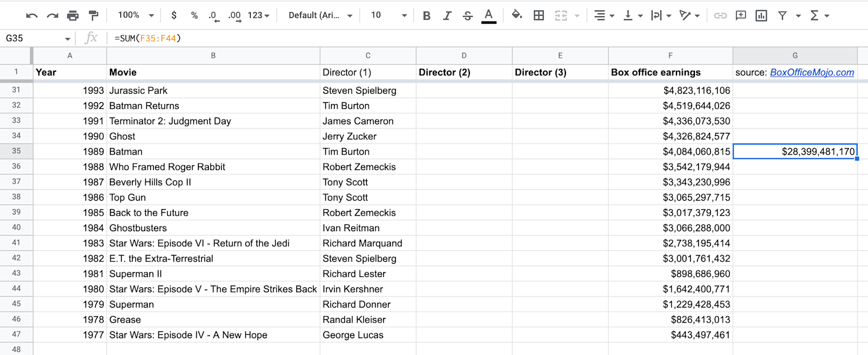Click the Box office earnings header cell
Screen dimensions: 868x355
point(671,72)
